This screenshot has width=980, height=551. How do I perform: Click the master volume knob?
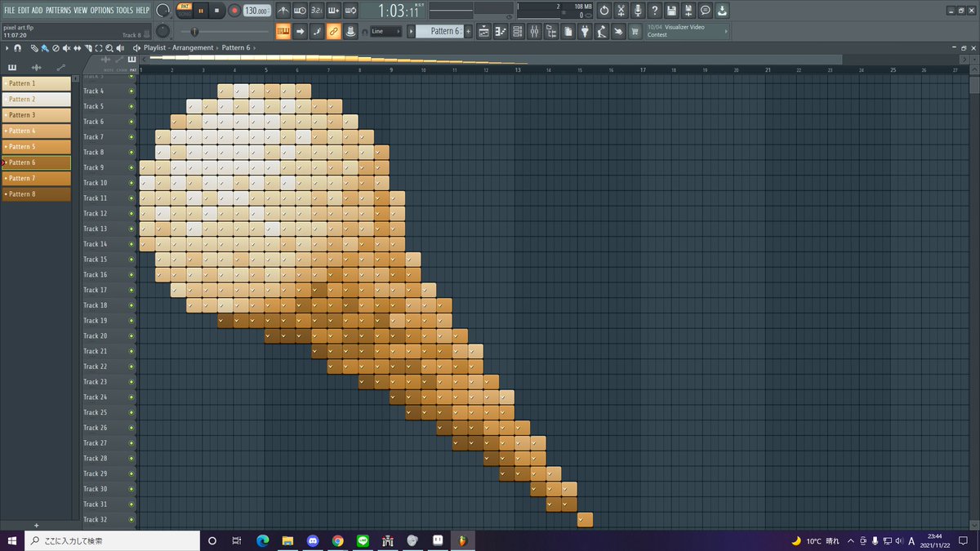(163, 10)
